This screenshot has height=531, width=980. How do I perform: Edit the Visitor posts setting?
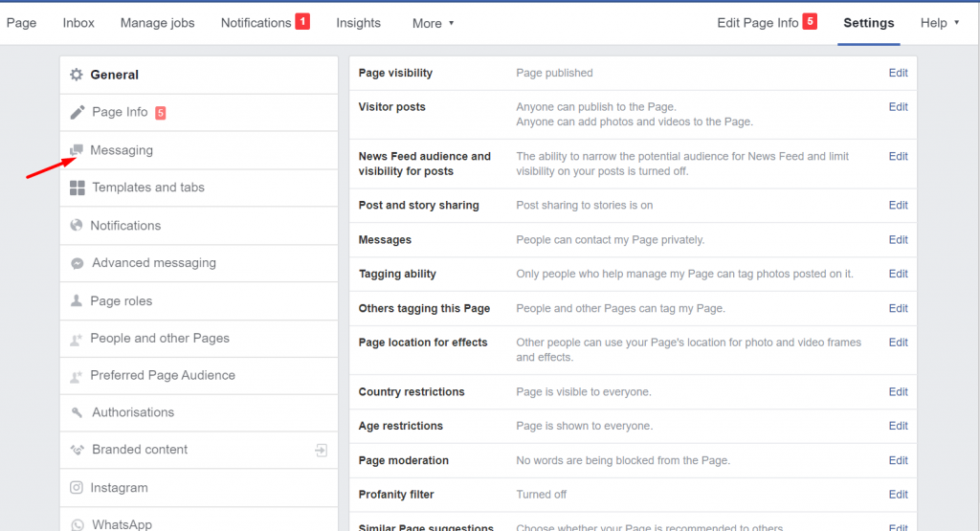click(x=898, y=107)
